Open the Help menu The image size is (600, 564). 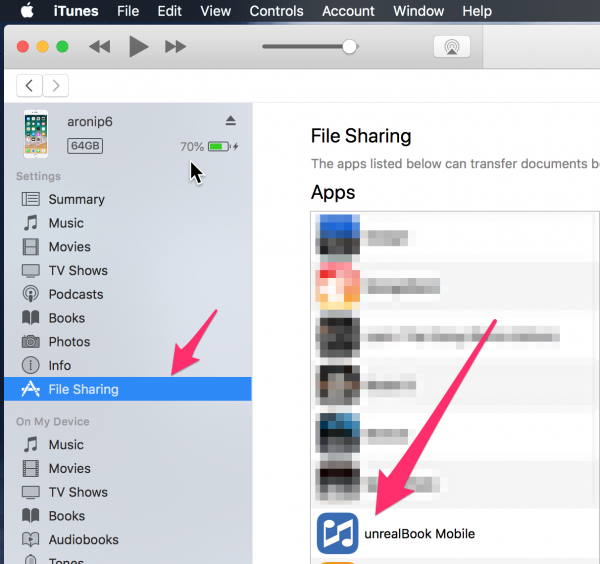[x=477, y=11]
